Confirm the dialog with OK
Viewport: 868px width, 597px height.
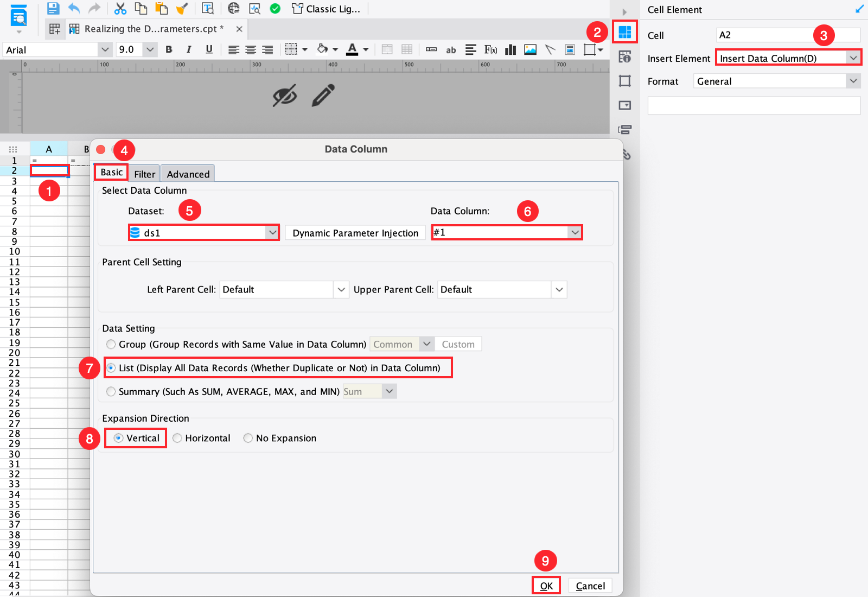[x=546, y=586]
